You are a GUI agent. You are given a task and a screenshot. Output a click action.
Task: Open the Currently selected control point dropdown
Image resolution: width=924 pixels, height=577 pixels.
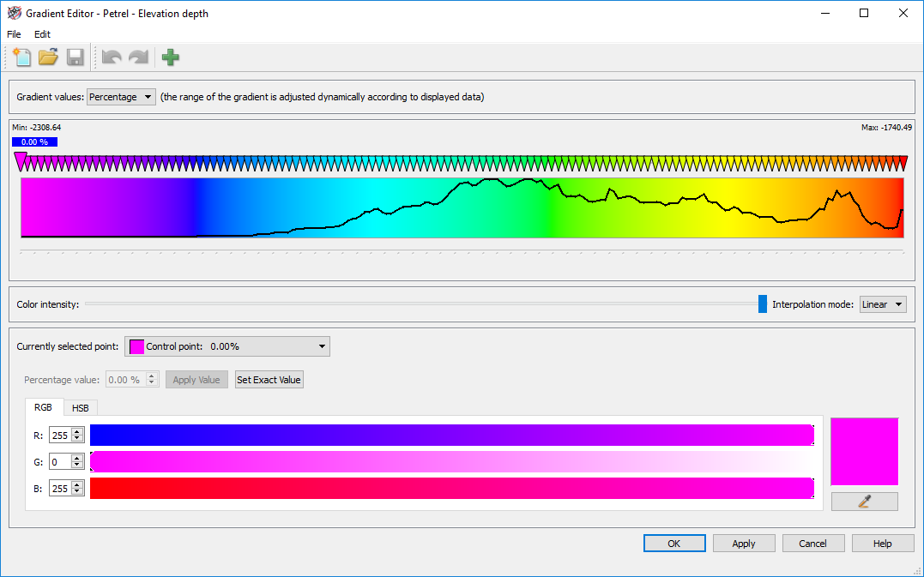tap(227, 346)
